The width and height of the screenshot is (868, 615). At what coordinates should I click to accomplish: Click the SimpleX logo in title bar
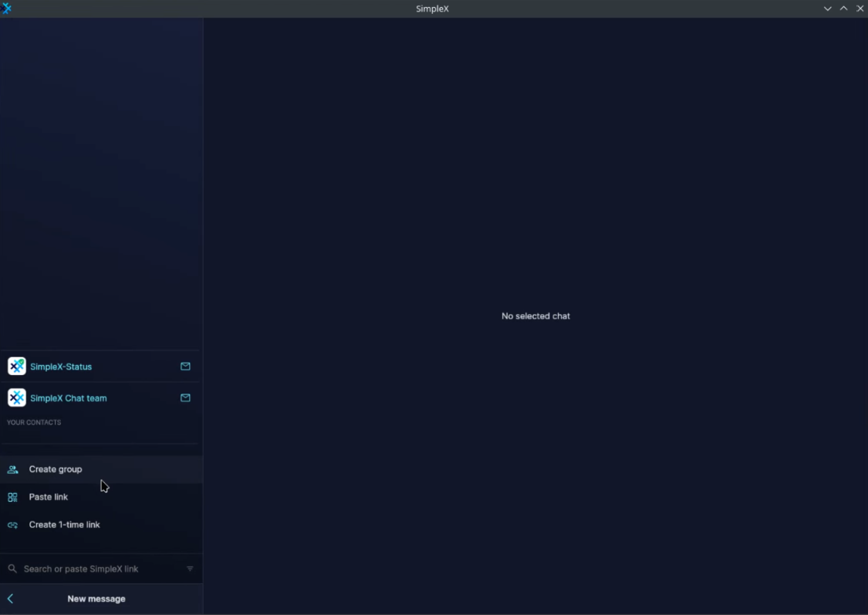click(6, 8)
